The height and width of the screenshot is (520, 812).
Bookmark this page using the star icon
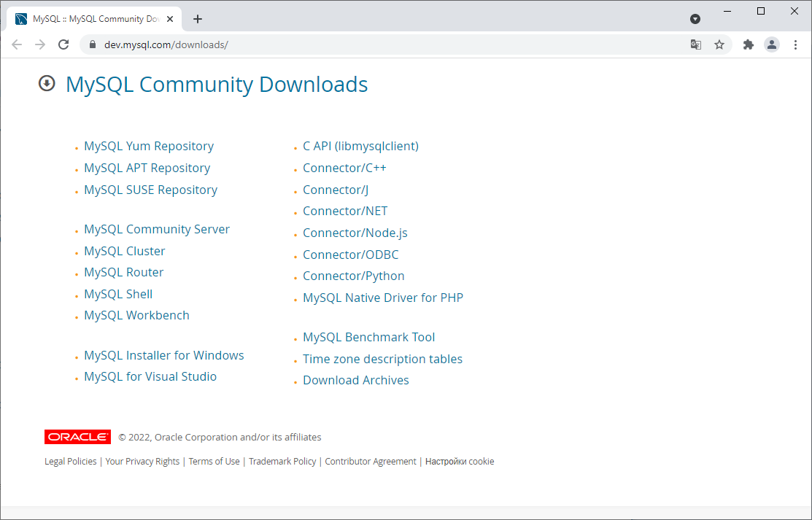click(719, 44)
